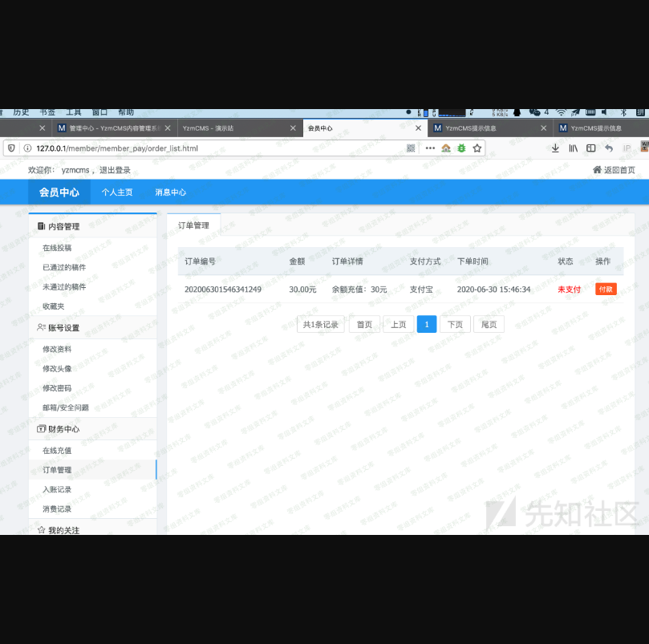Screen dimensions: 649x644
Task: Go to 下页 in pagination
Action: tap(455, 325)
